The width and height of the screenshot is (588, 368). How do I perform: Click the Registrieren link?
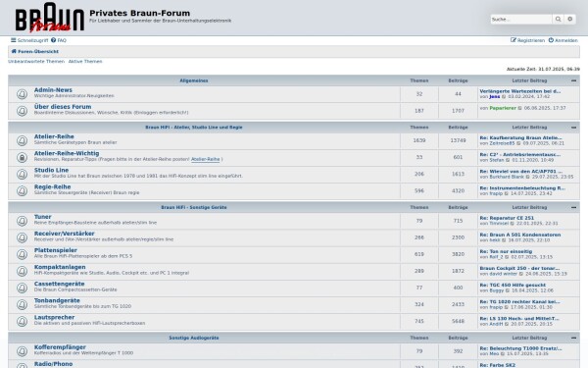coord(527,40)
